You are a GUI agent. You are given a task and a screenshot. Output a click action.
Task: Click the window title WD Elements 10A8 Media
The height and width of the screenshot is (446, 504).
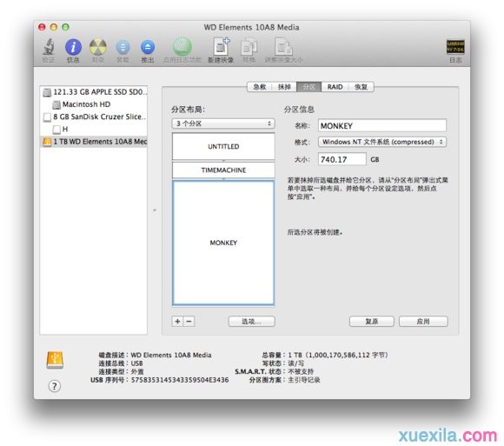[252, 28]
